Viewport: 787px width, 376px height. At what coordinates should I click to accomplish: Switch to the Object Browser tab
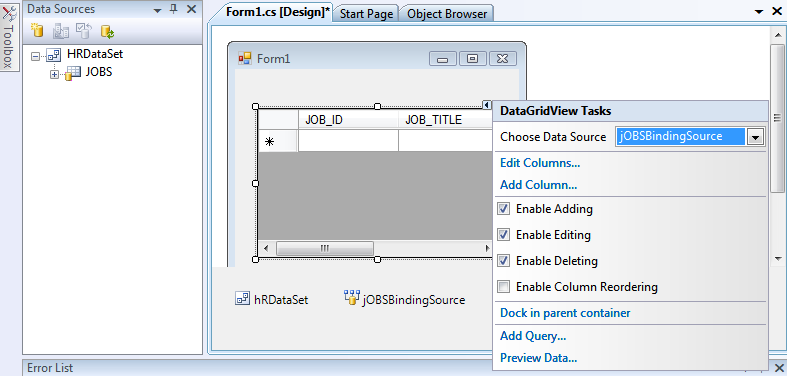447,14
